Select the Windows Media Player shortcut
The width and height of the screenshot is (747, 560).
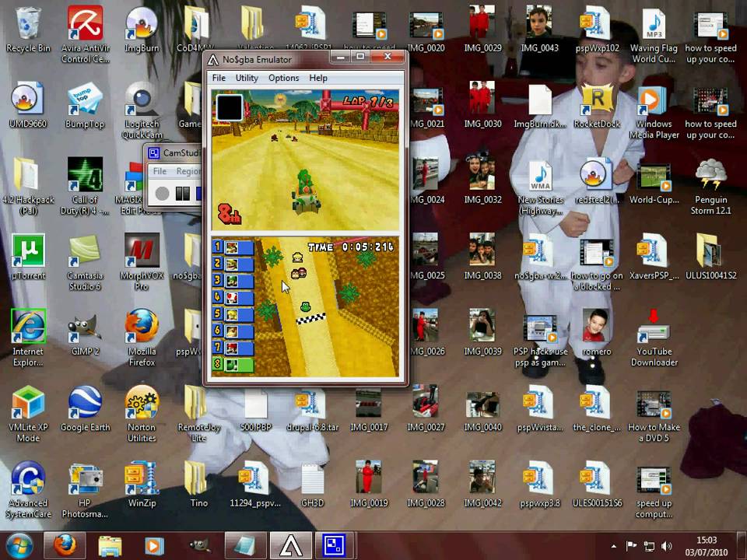[x=654, y=110]
